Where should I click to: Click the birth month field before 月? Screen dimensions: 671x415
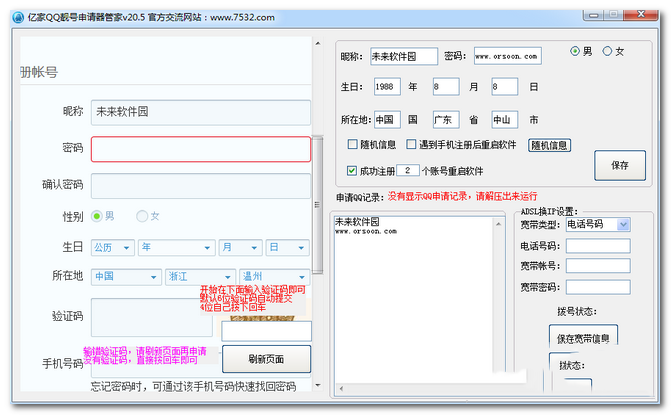[446, 86]
